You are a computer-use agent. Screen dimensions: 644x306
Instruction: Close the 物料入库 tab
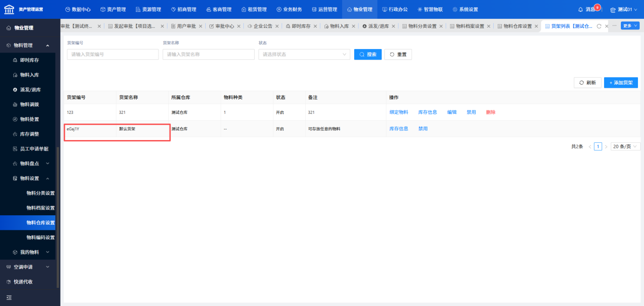353,26
